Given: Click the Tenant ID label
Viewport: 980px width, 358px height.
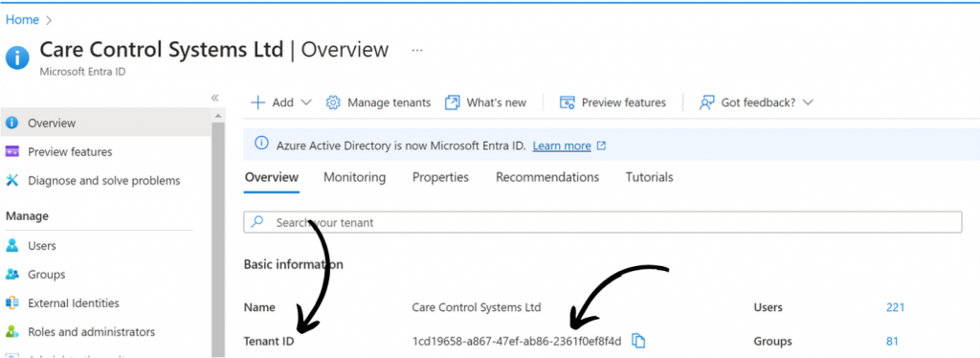Looking at the screenshot, I should click(269, 342).
